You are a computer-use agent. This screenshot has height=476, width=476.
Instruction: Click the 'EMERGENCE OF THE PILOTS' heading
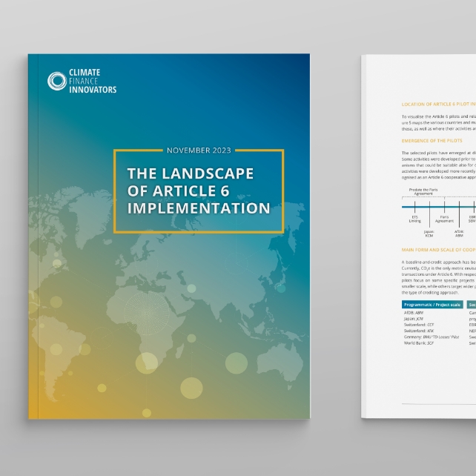tap(432, 141)
